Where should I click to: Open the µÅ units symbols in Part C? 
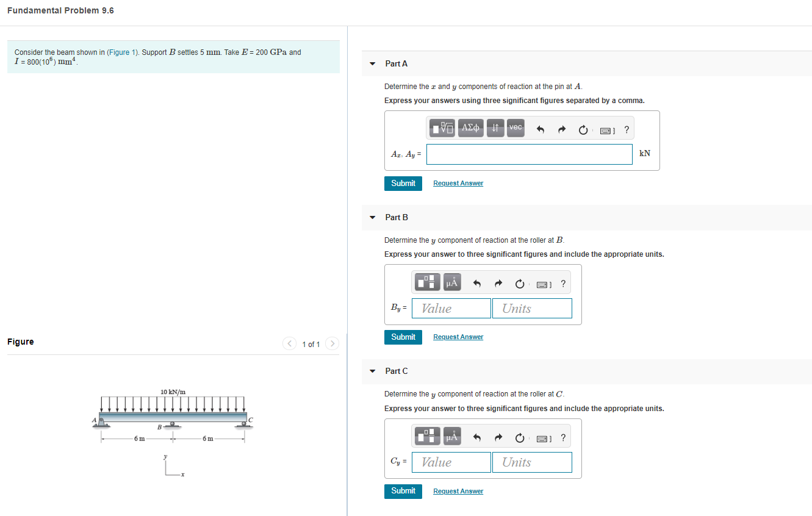(452, 435)
